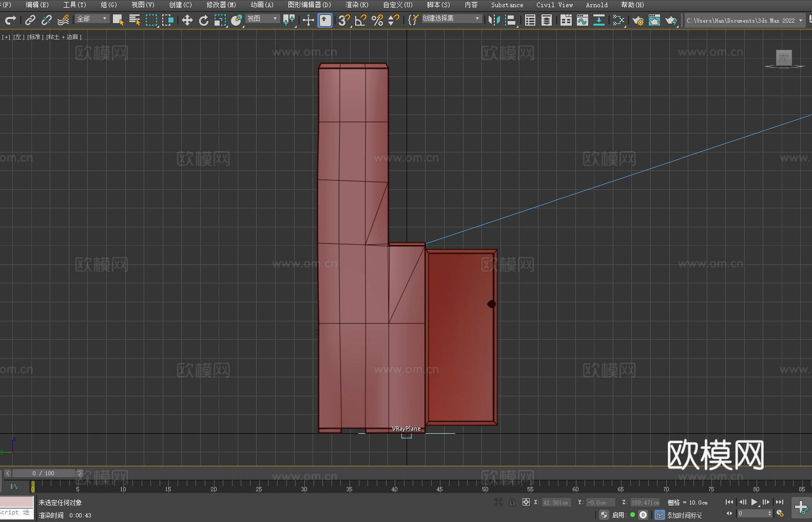Open the Schematic View icon
The image size is (812, 522).
tap(599, 20)
